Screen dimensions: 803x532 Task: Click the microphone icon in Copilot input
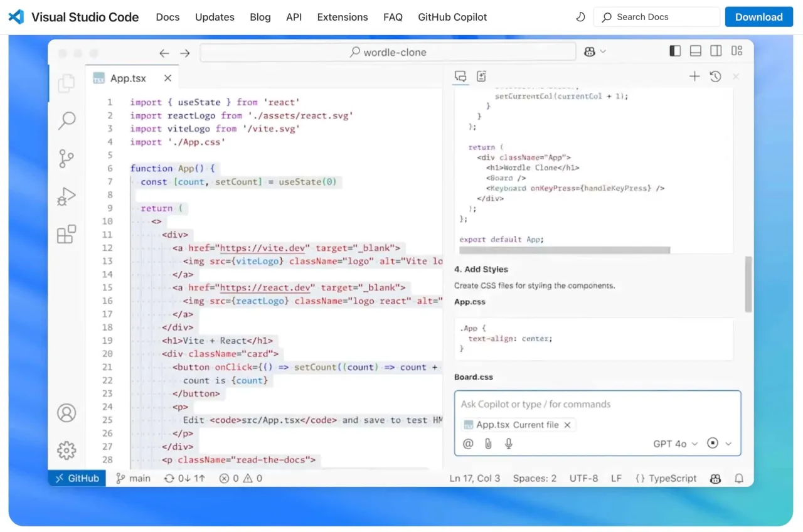(x=509, y=444)
